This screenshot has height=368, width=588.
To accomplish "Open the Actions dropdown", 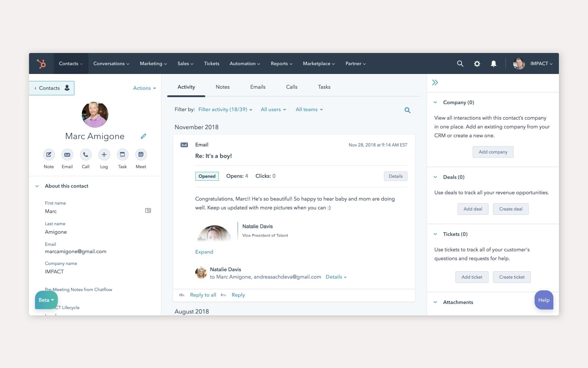I will tap(144, 88).
